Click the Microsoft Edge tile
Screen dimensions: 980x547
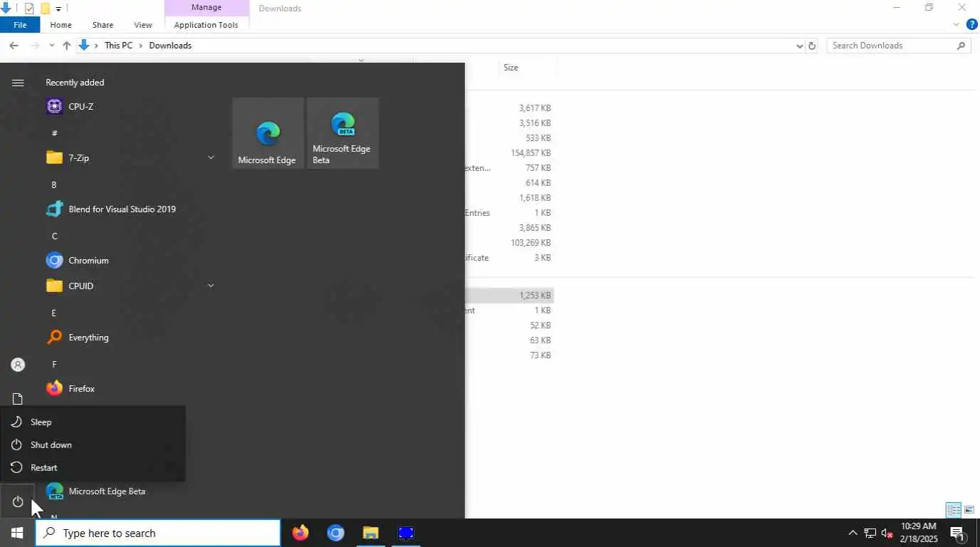(268, 133)
